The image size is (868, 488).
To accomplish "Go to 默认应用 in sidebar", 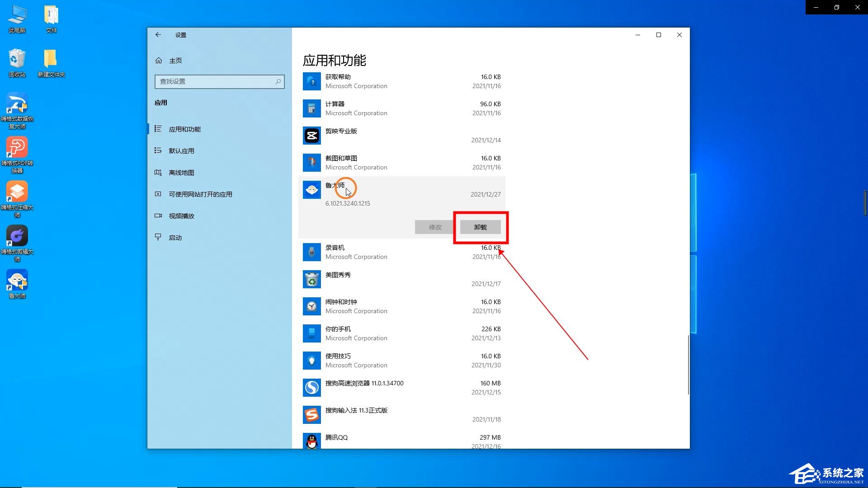I will 181,151.
